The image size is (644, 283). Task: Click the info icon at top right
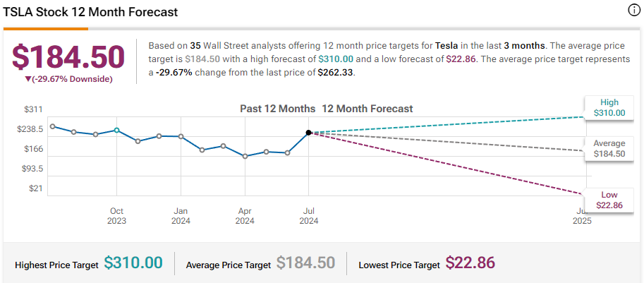(x=633, y=11)
